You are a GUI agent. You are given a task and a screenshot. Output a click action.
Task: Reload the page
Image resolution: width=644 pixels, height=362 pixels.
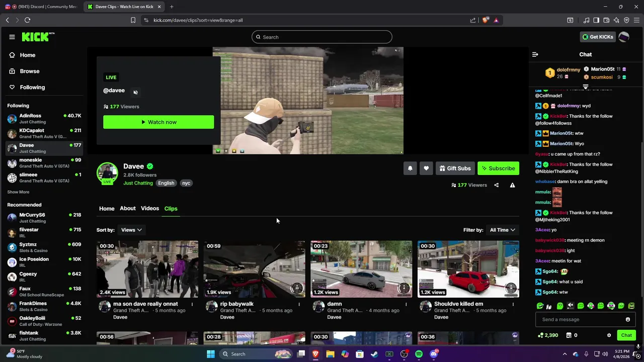click(x=27, y=20)
